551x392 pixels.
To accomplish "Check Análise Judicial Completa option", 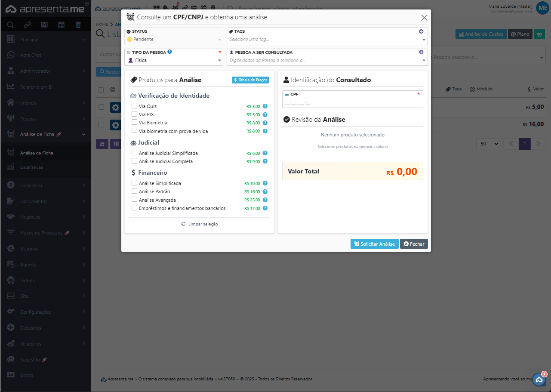I will [x=135, y=161].
